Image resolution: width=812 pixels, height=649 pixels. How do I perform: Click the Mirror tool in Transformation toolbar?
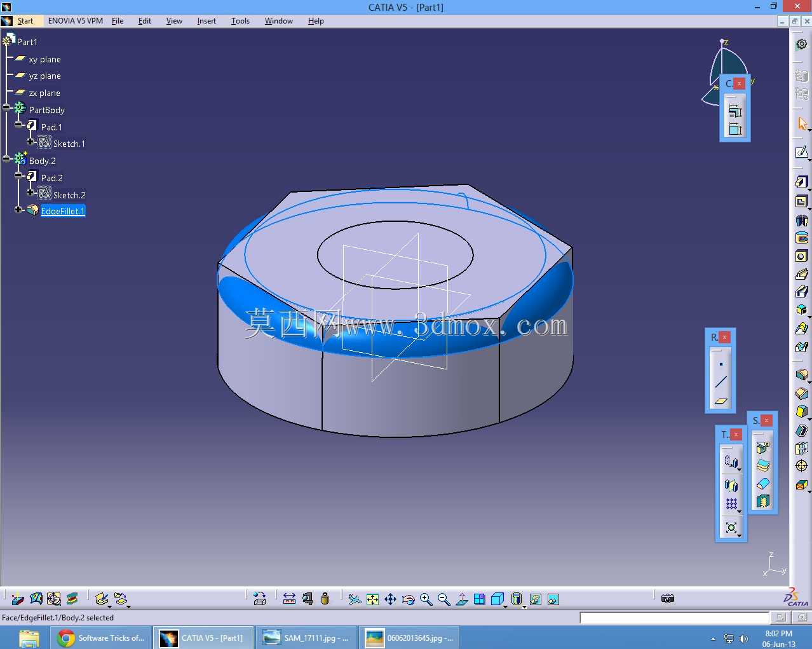point(731,486)
